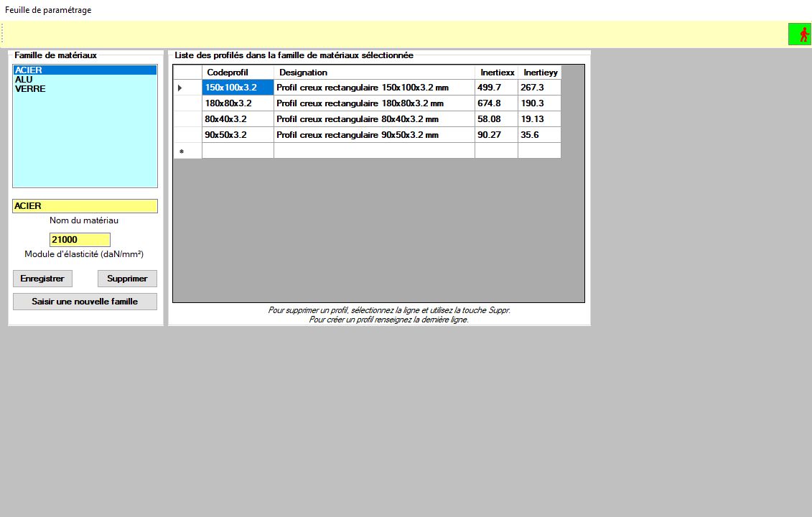Image resolution: width=812 pixels, height=517 pixels.
Task: Click the toolbar grip handle at left
Action: [x=3, y=34]
